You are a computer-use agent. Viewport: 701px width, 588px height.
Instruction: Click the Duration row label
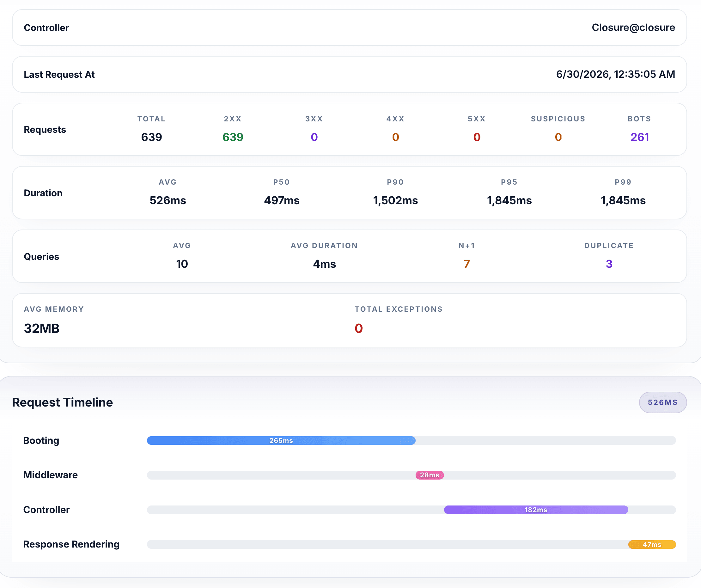tap(43, 193)
